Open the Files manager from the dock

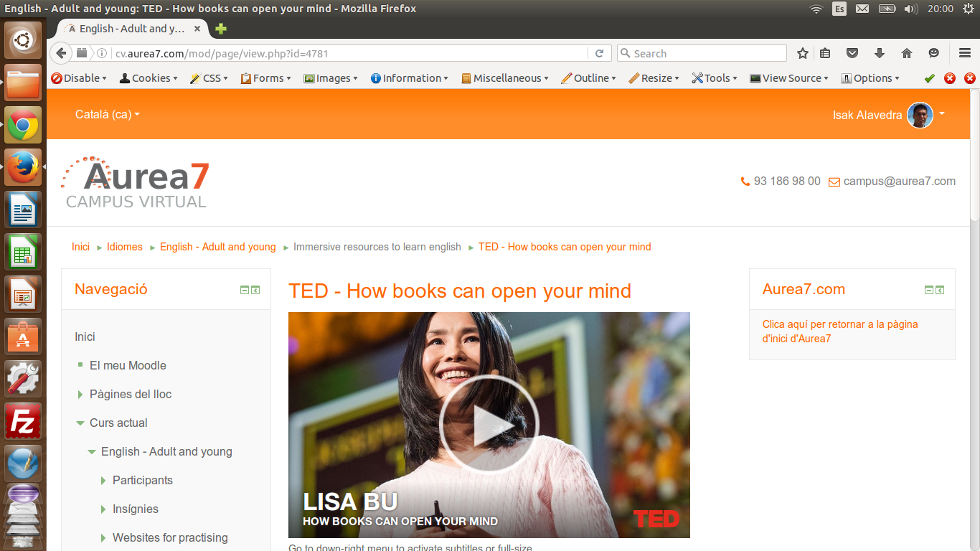point(24,83)
